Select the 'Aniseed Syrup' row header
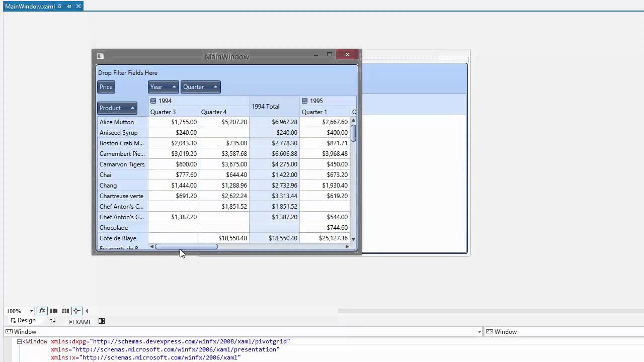 (123, 133)
